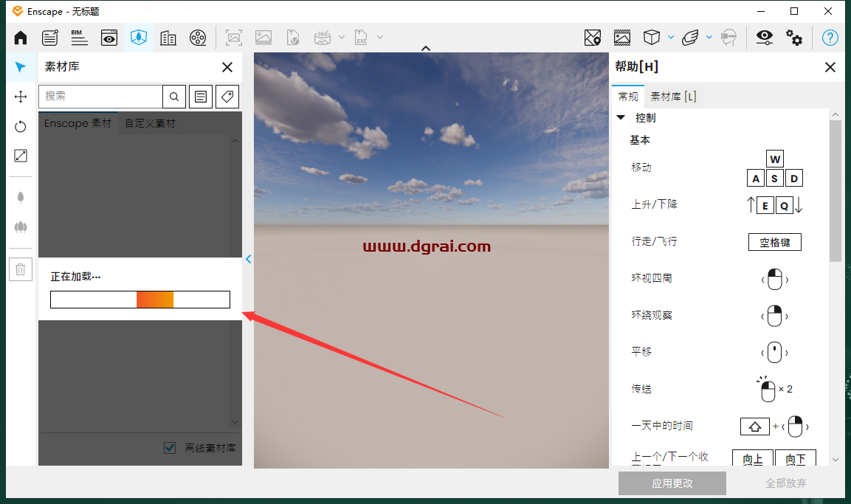This screenshot has height=504, width=851.
Task: Click the 移动 label in help
Action: pos(641,167)
